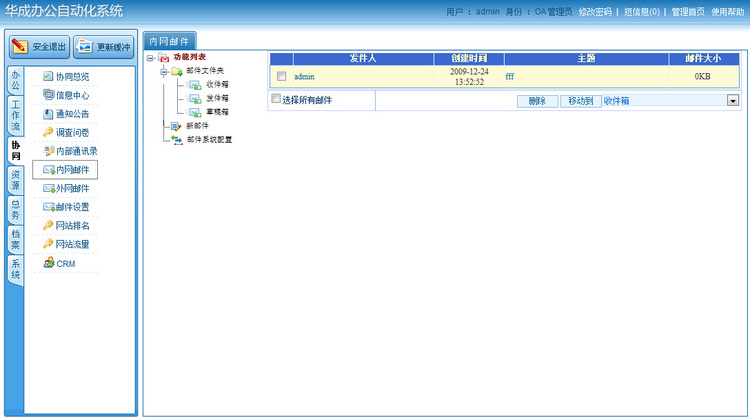The height and width of the screenshot is (420, 750).
Task: Click the CRM people icon
Action: point(49,263)
